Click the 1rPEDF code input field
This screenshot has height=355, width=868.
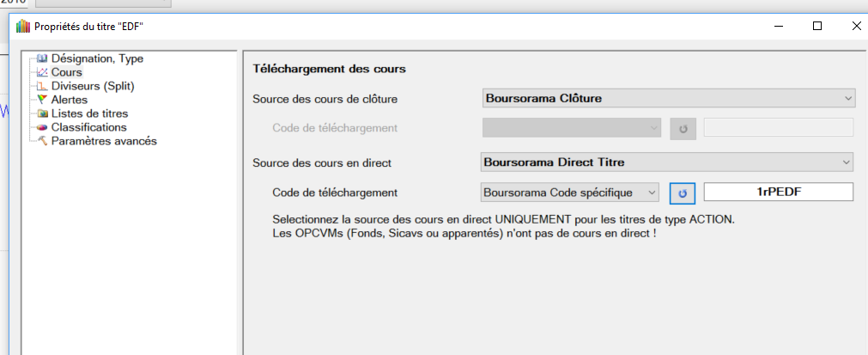coord(778,193)
